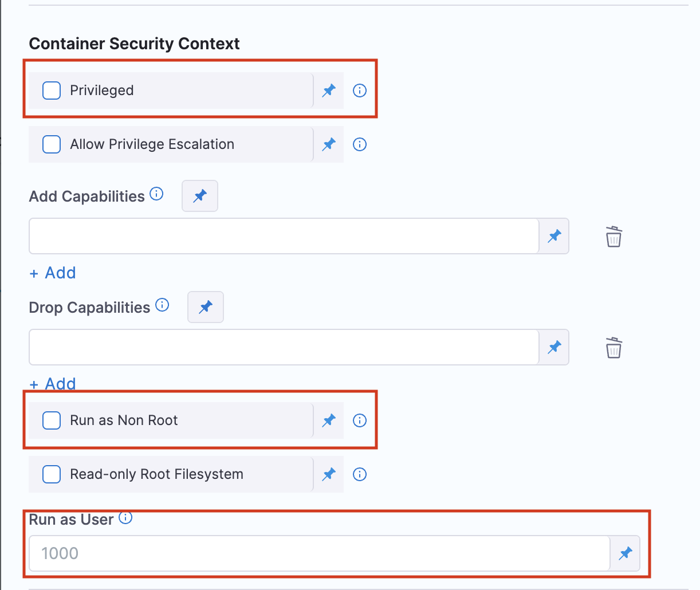This screenshot has height=590, width=700.
Task: Check Allow Privilege Escalation
Action: (x=52, y=144)
